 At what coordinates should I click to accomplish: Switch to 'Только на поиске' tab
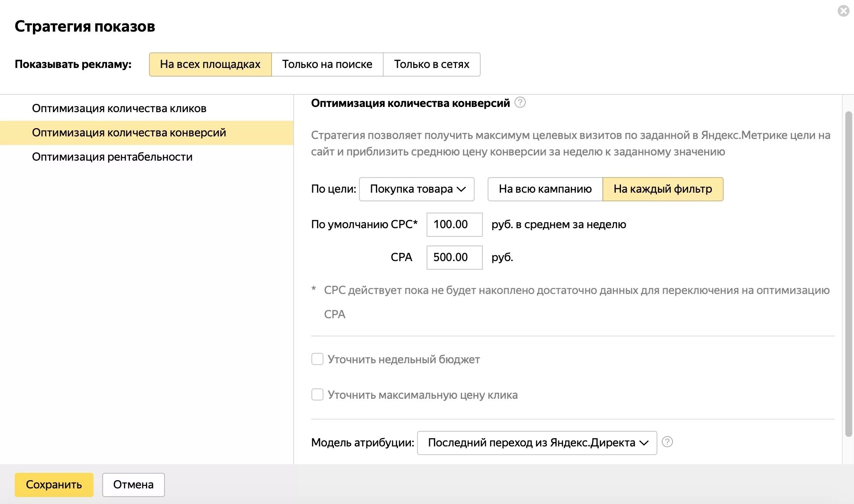click(x=327, y=64)
